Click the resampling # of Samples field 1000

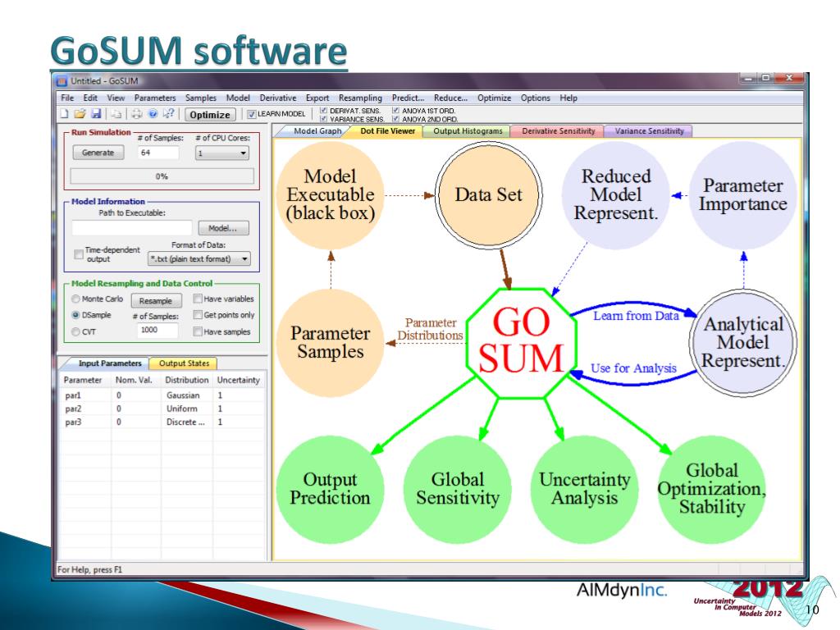tap(157, 330)
